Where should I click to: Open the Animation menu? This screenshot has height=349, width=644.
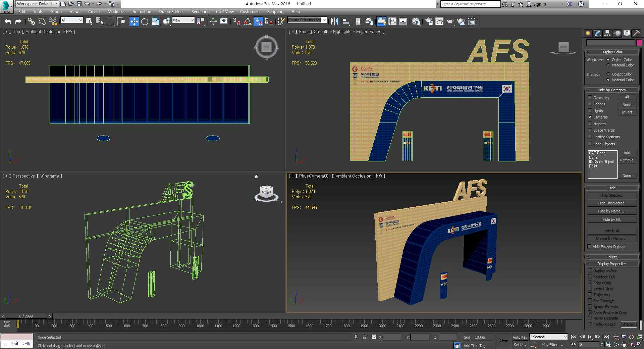coord(142,11)
